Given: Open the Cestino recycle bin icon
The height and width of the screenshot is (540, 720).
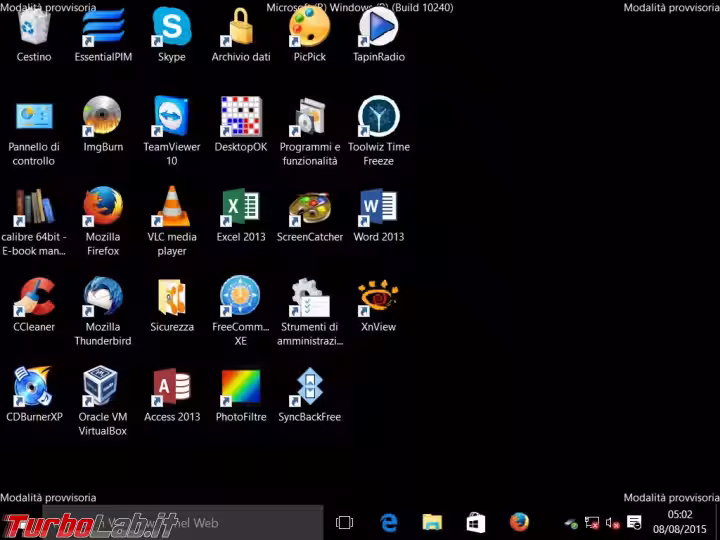Looking at the screenshot, I should [x=34, y=28].
